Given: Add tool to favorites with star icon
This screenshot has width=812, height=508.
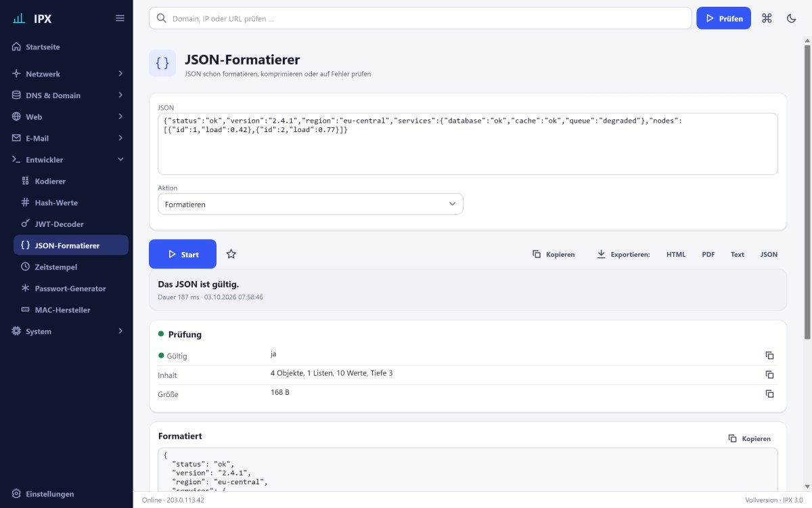Looking at the screenshot, I should click(231, 254).
